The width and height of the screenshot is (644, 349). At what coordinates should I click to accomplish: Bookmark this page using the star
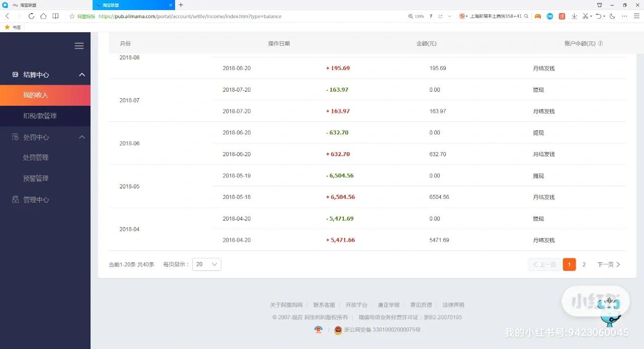(72, 16)
